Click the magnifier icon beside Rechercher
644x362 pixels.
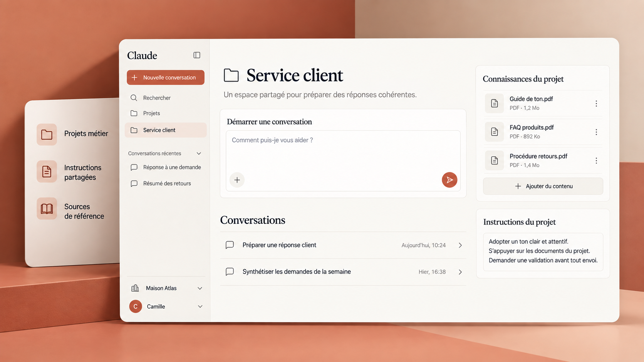coord(134,98)
